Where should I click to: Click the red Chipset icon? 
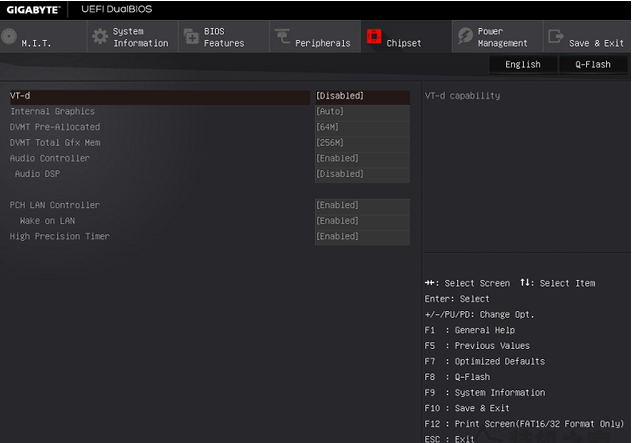tap(374, 36)
